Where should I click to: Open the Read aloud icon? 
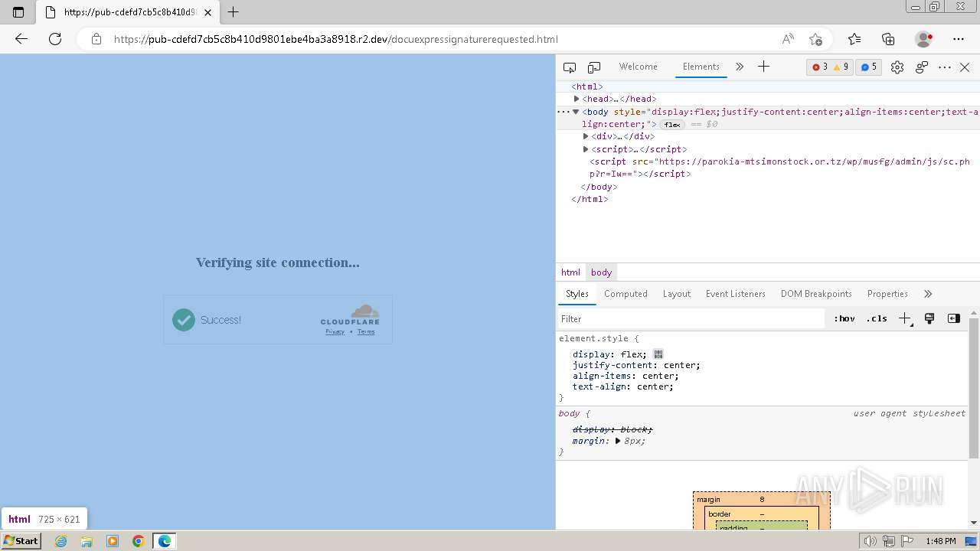[788, 39]
